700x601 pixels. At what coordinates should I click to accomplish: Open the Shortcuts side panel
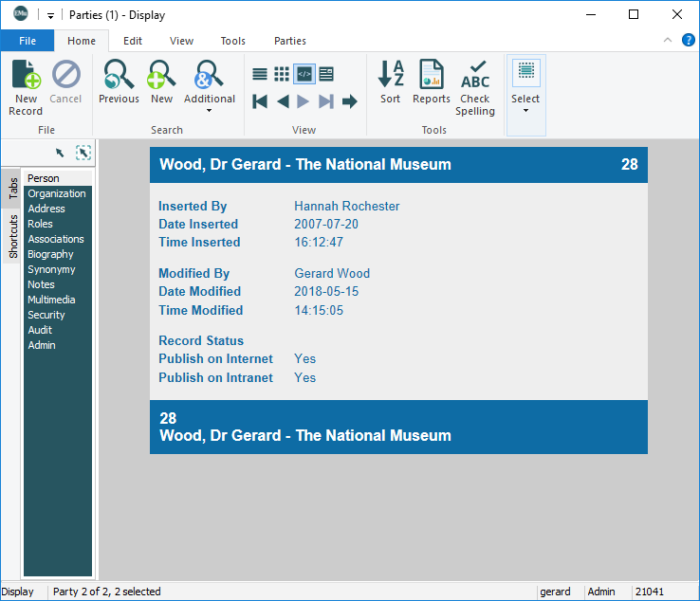13,237
